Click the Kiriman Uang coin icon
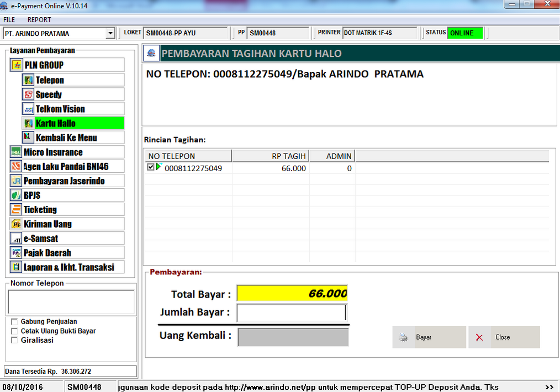The image size is (560, 392). pyautogui.click(x=15, y=224)
